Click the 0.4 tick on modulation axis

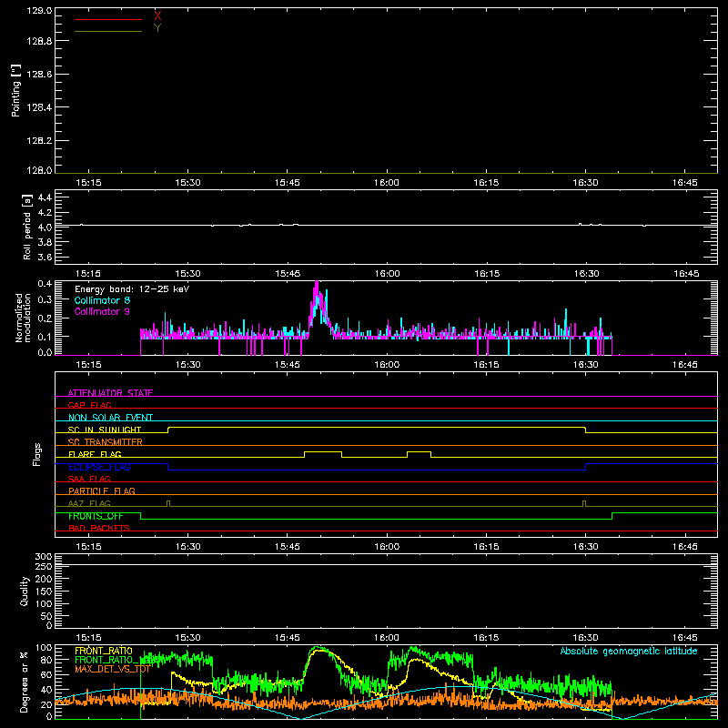(45, 284)
